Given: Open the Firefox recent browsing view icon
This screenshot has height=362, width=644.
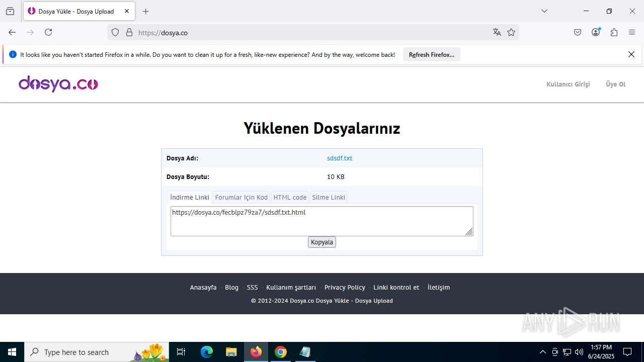Looking at the screenshot, I should pos(10,11).
